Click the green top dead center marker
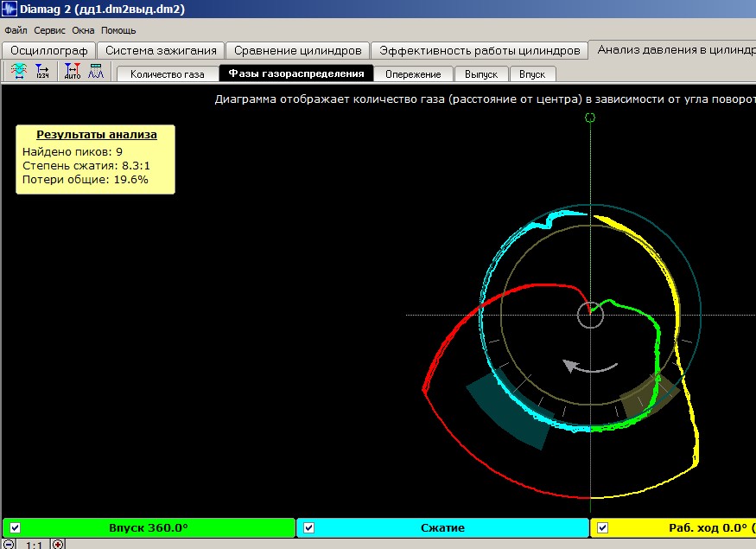The image size is (756, 549). [589, 118]
